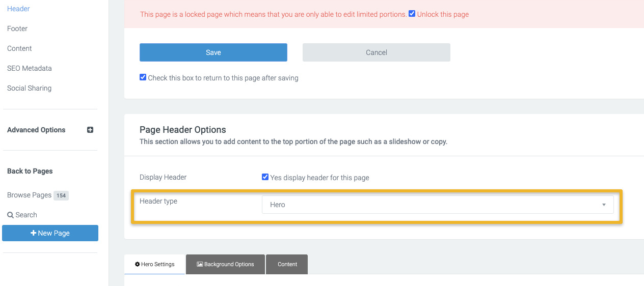Uncheck return to this page after saving

coord(143,77)
